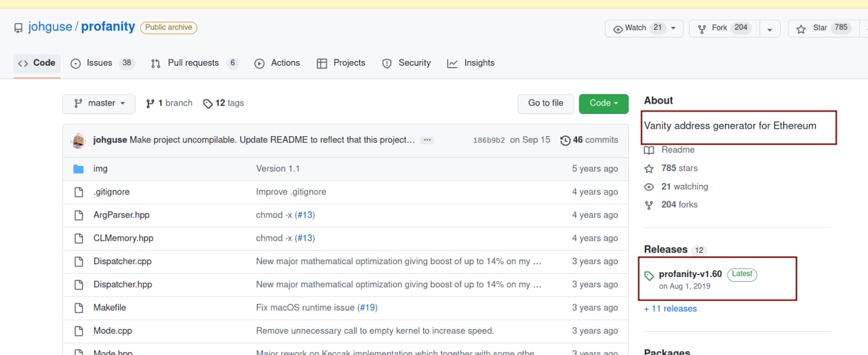This screenshot has height=355, width=868.
Task: Click the Readme book icon
Action: point(649,150)
